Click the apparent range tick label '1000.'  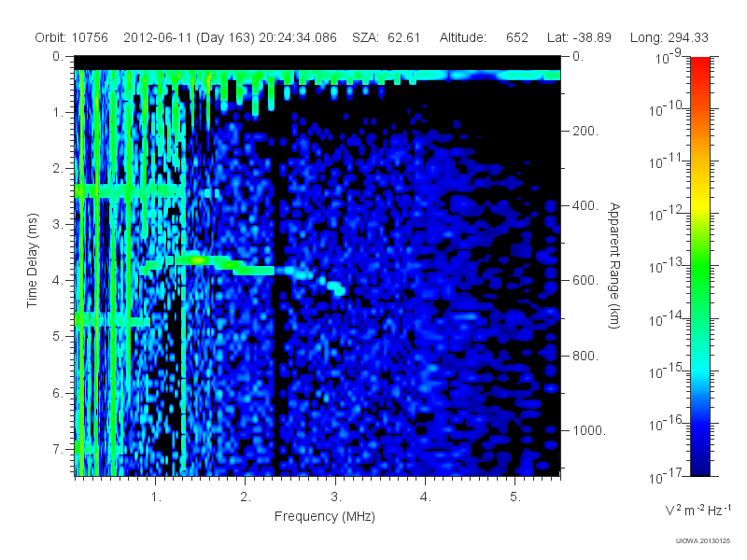589,430
